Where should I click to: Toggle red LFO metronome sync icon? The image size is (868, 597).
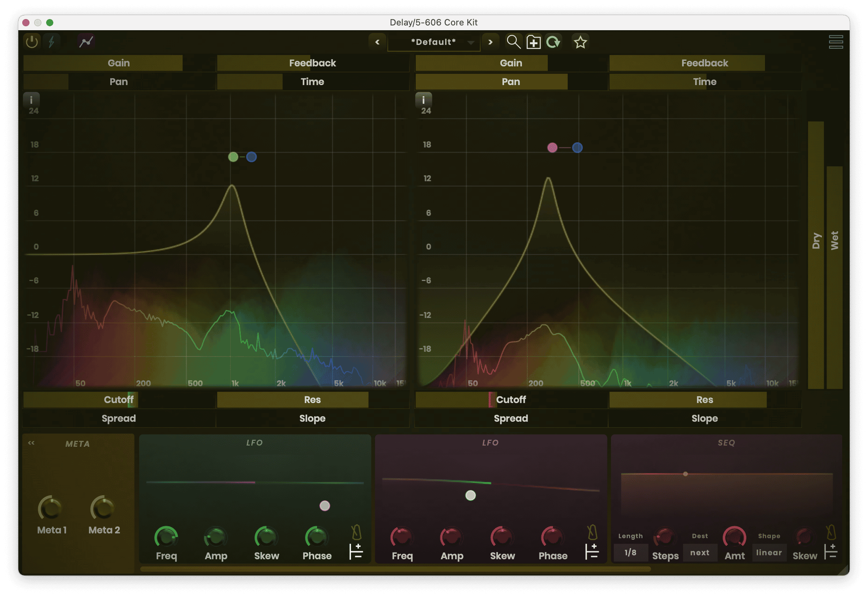point(592,532)
